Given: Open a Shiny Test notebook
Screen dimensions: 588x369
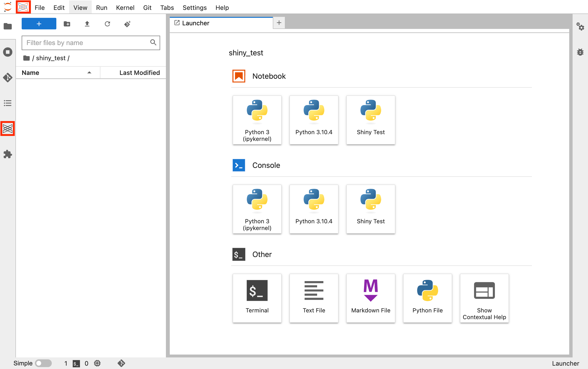Looking at the screenshot, I should [370, 119].
